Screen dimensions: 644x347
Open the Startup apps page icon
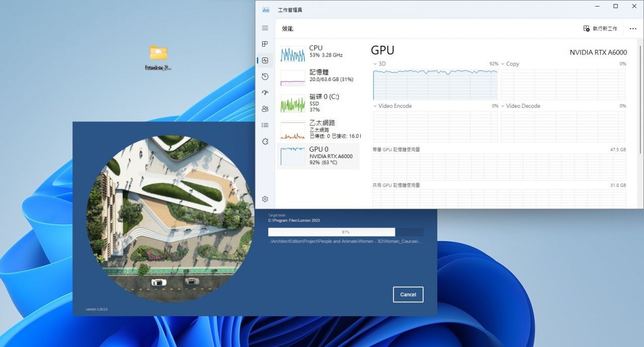pyautogui.click(x=265, y=93)
